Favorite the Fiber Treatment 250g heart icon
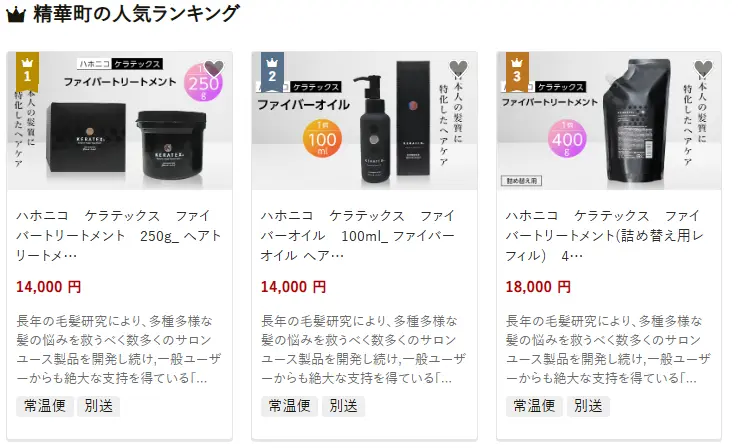738x448 pixels. (x=214, y=69)
